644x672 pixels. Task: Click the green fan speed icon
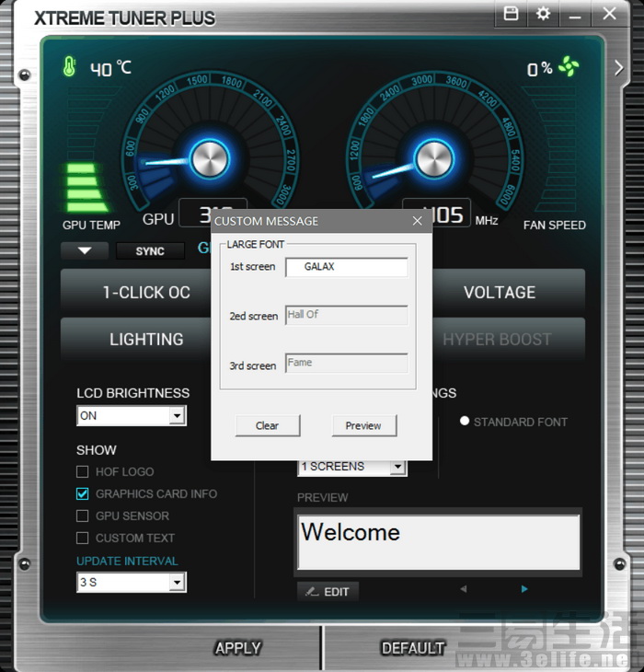click(x=569, y=66)
